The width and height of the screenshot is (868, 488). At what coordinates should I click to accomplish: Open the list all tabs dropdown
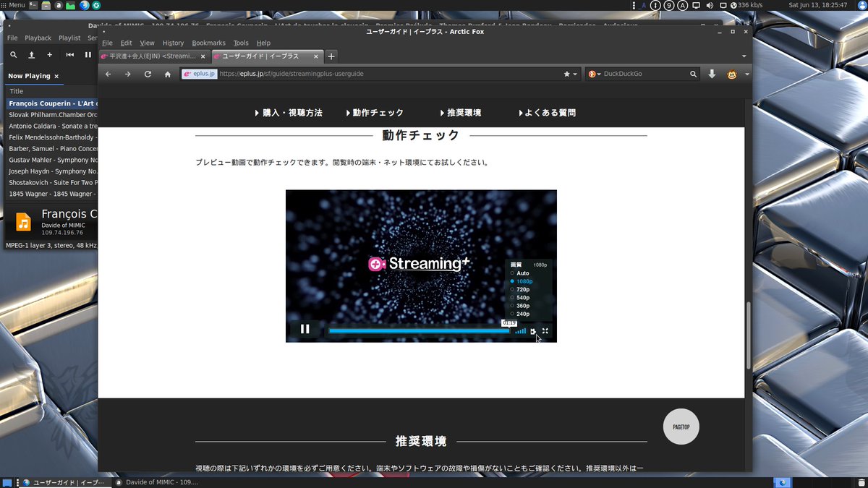click(x=744, y=56)
